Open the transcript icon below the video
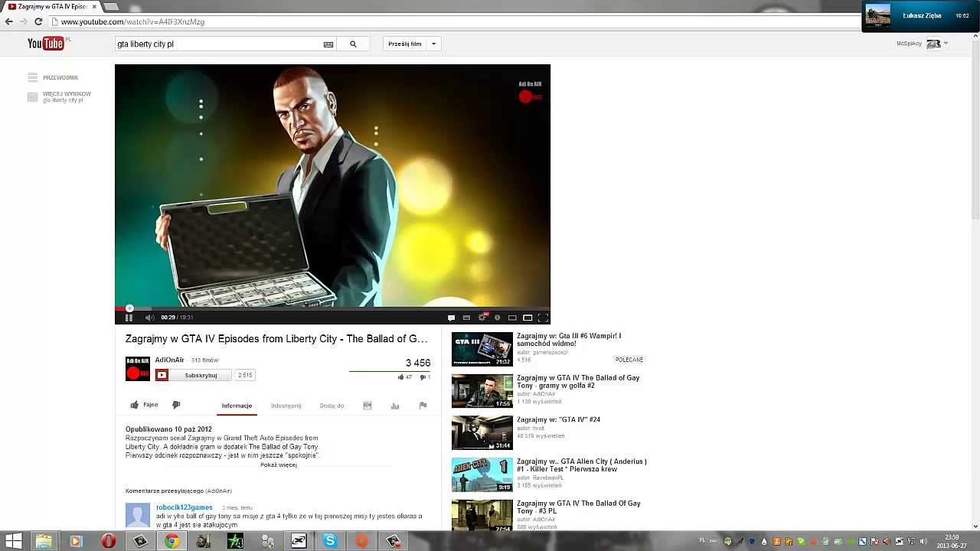Image resolution: width=980 pixels, height=551 pixels. [x=367, y=406]
